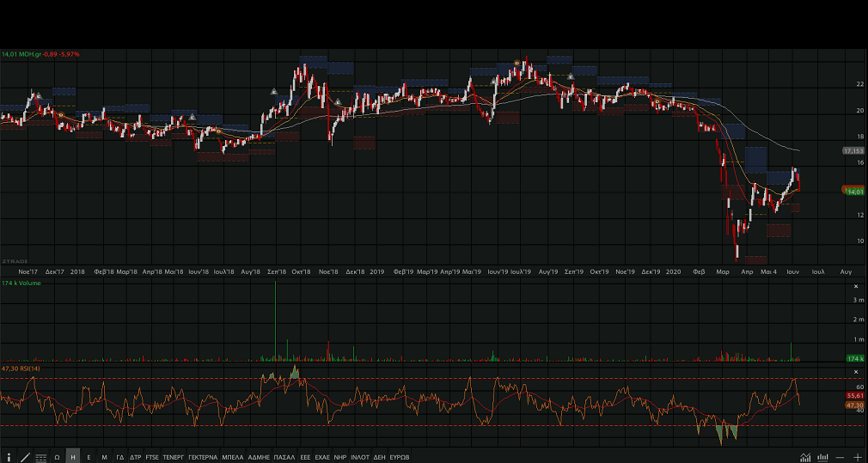This screenshot has width=868, height=463.
Task: Click the MOH.gr symbol label
Action: point(31,54)
